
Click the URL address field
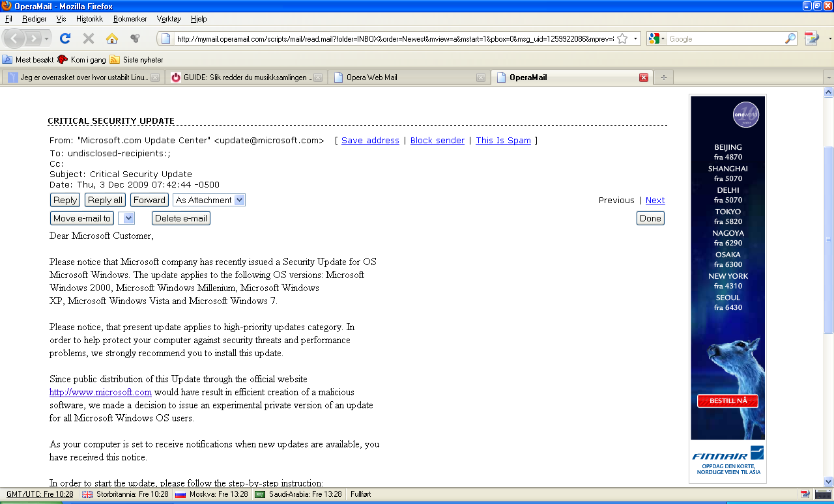(394, 38)
